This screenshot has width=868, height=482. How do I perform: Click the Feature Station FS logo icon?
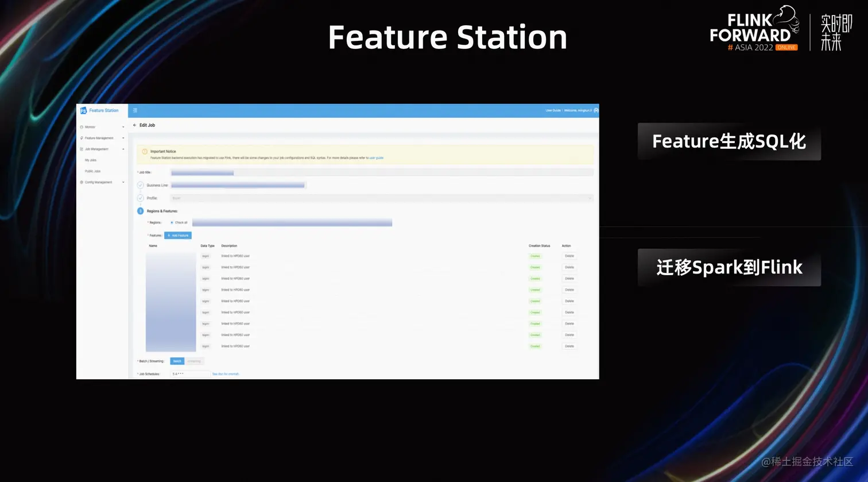[x=83, y=110]
